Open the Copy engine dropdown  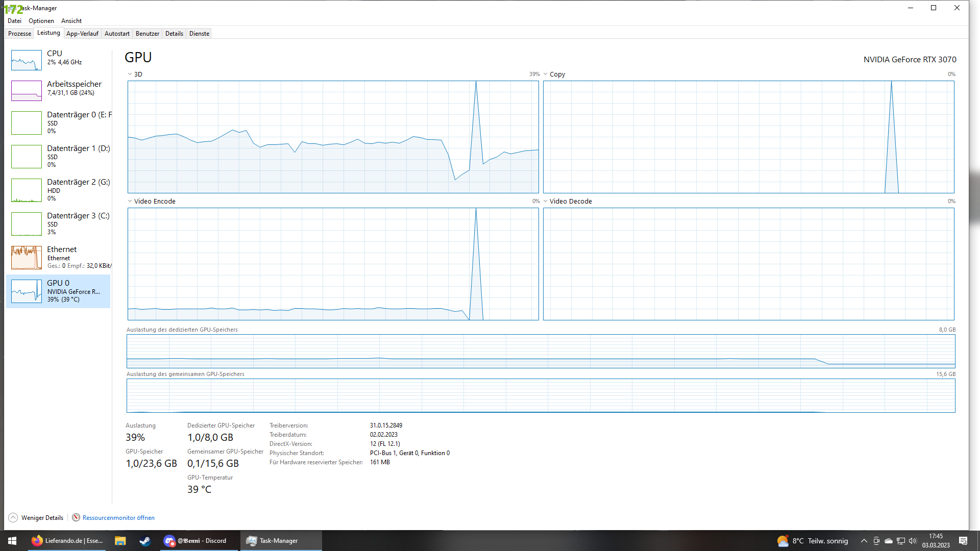[546, 74]
